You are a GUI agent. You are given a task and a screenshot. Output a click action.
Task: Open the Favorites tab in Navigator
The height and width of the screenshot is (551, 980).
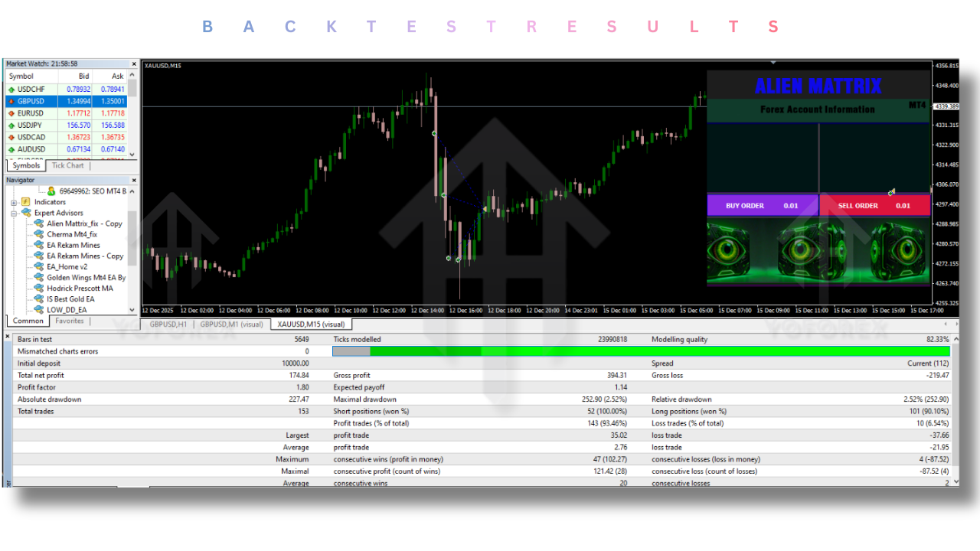click(x=69, y=321)
